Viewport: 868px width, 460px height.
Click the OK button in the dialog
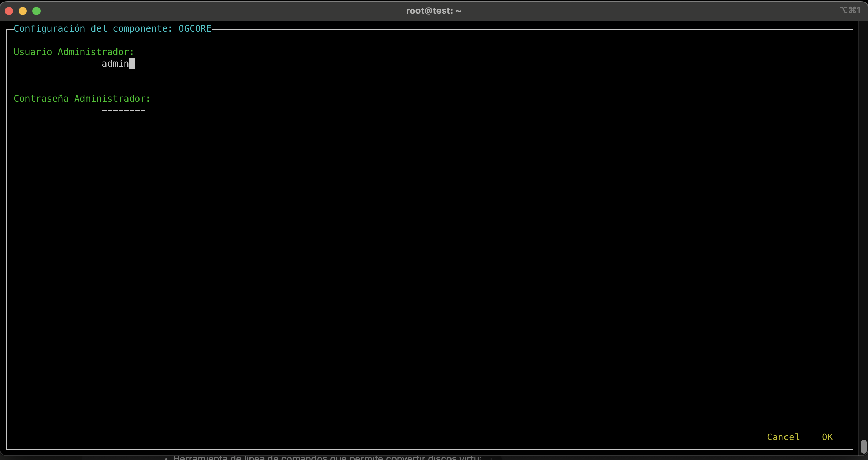(827, 437)
